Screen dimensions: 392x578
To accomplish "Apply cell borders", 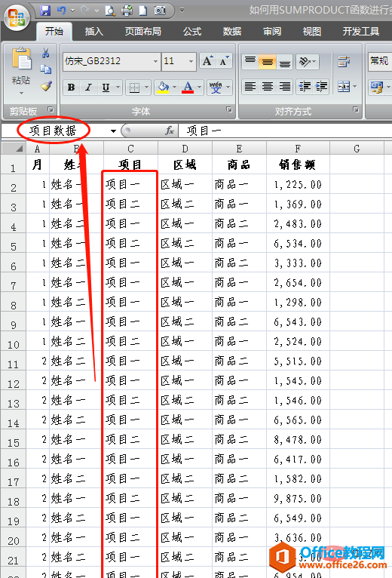I will [134, 88].
